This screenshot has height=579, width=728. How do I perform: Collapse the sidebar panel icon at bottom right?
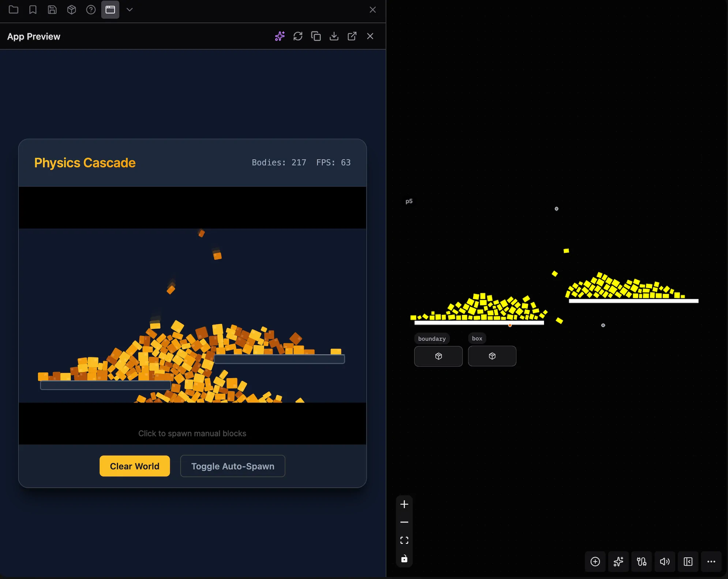click(688, 561)
